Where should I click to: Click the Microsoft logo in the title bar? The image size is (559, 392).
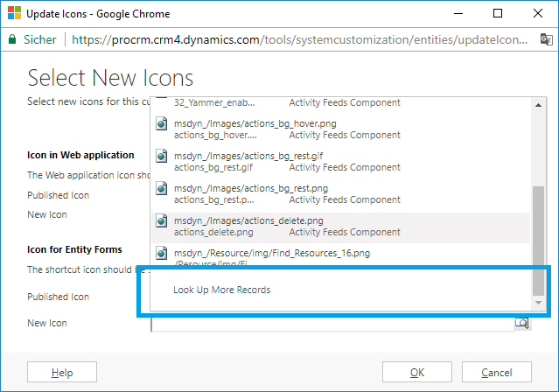pos(14,13)
